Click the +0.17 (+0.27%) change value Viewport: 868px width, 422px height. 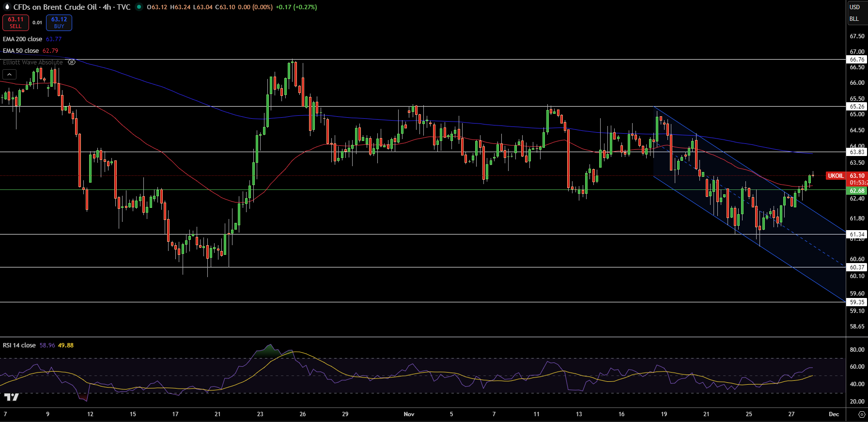click(296, 7)
